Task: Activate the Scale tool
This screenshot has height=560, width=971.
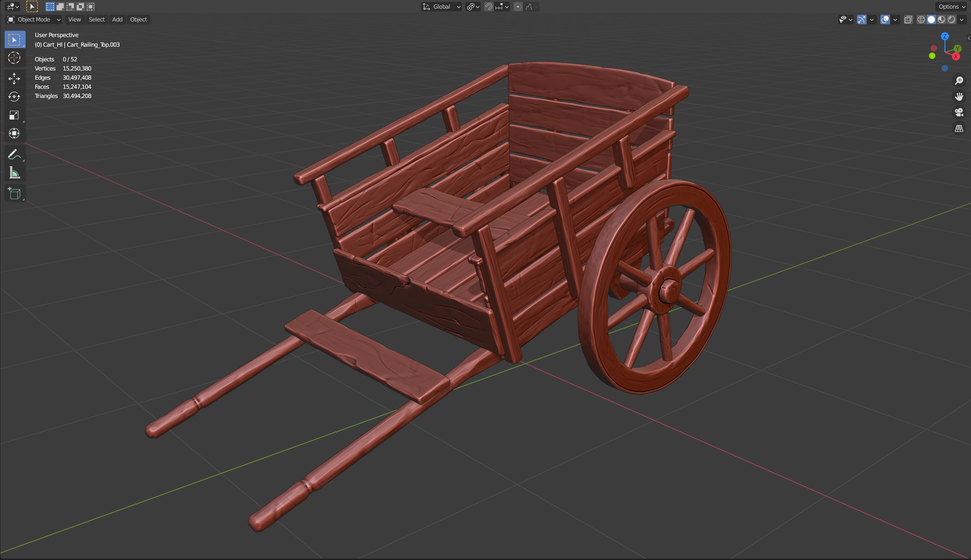Action: pyautogui.click(x=14, y=115)
